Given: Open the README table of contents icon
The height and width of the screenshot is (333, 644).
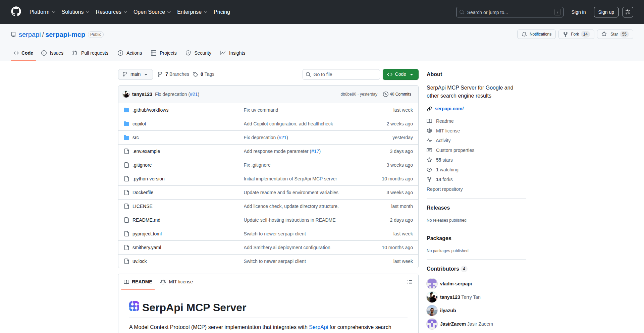Looking at the screenshot, I should coord(410,282).
